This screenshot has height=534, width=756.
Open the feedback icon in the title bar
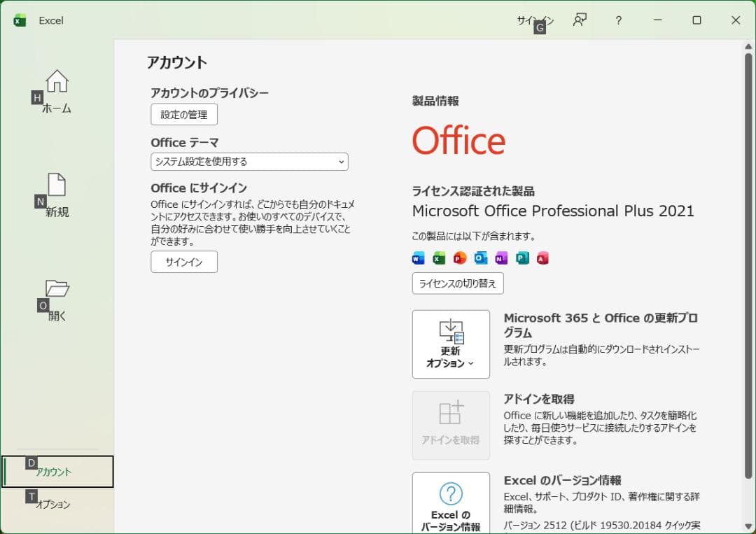point(579,20)
